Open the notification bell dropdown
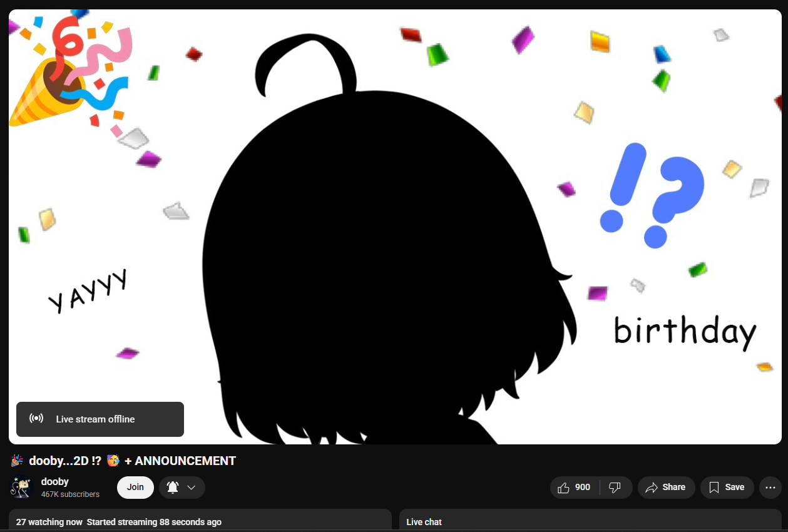Screen dimensions: 788x532 pyautogui.click(x=182, y=488)
